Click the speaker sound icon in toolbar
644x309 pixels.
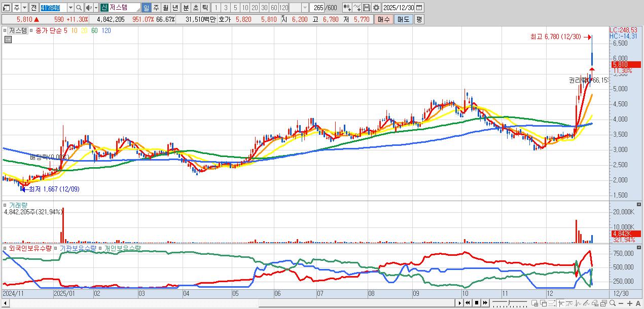coord(88,8)
